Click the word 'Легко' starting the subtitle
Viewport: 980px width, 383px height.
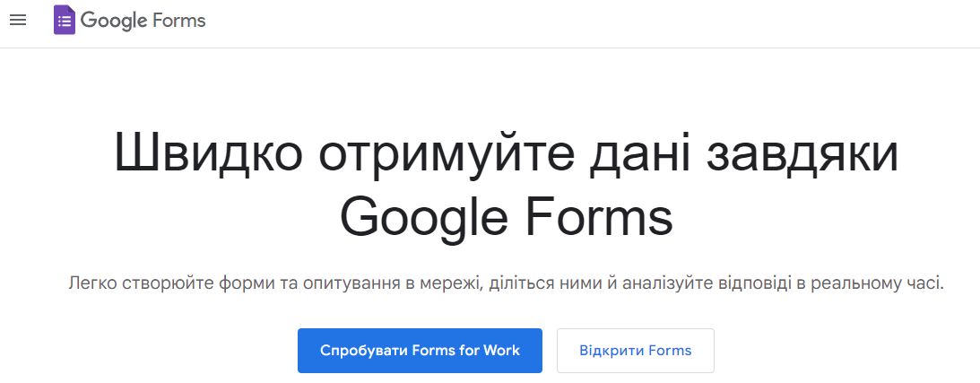tap(93, 283)
